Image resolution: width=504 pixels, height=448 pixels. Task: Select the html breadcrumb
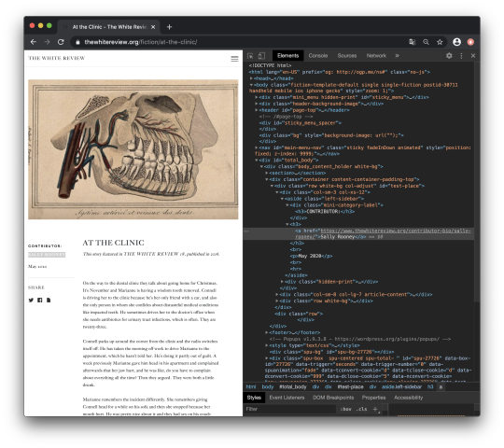pyautogui.click(x=251, y=387)
